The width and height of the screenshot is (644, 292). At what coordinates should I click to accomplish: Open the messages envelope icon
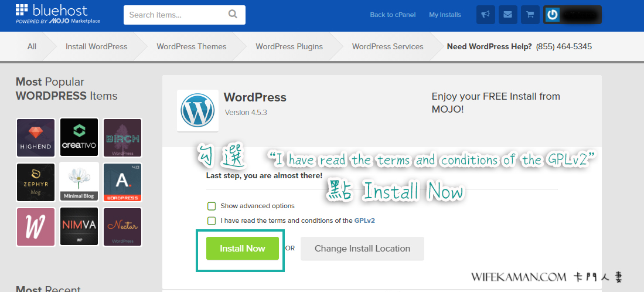tap(507, 15)
